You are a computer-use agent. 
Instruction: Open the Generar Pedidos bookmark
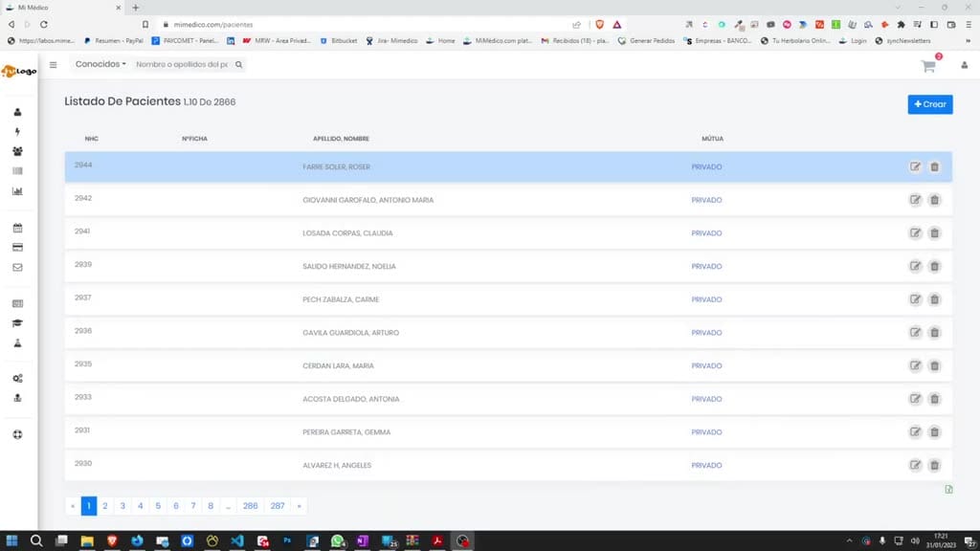click(x=646, y=40)
